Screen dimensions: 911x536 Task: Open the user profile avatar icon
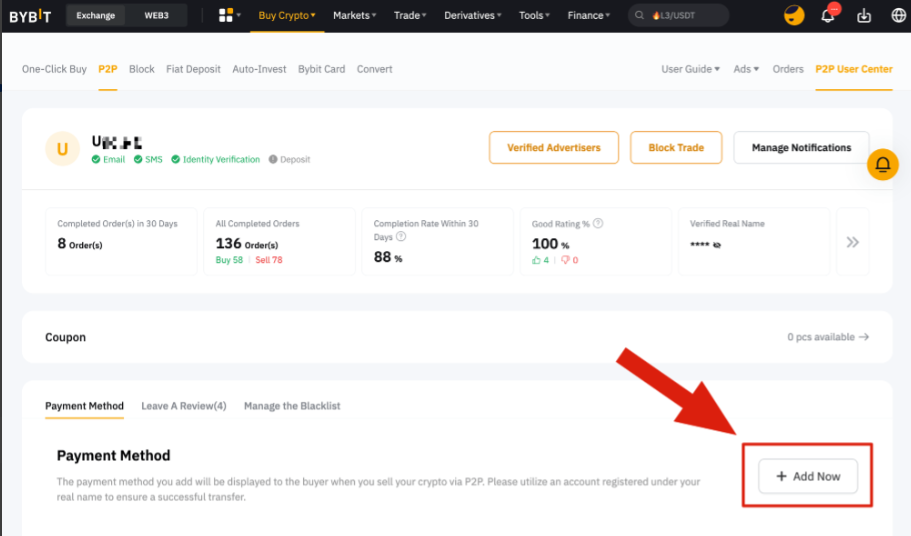click(x=794, y=15)
